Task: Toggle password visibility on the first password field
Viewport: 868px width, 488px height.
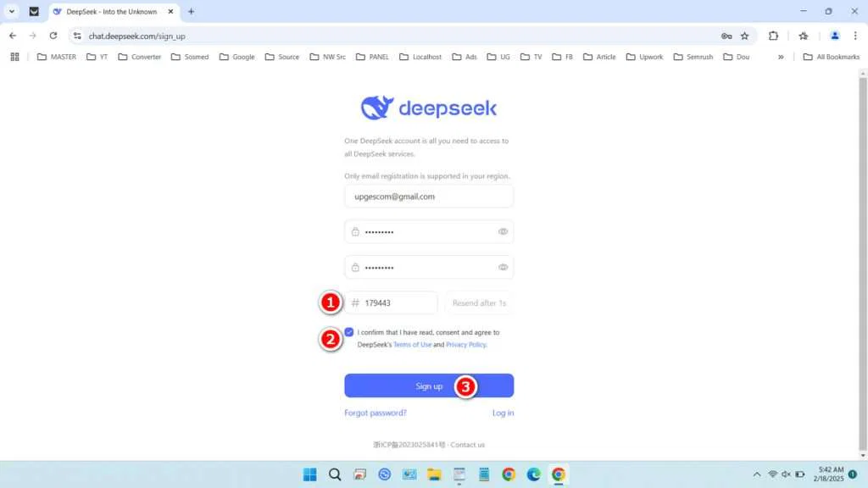Action: pyautogui.click(x=503, y=230)
